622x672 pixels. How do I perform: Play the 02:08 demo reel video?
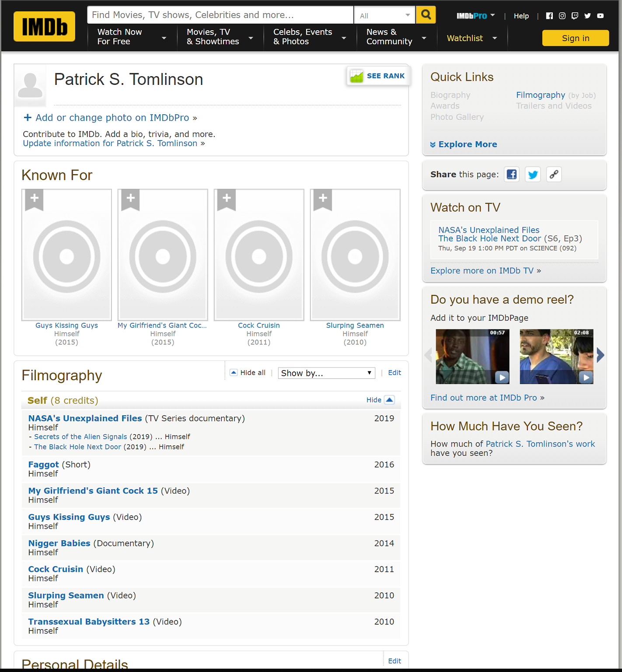coord(556,357)
